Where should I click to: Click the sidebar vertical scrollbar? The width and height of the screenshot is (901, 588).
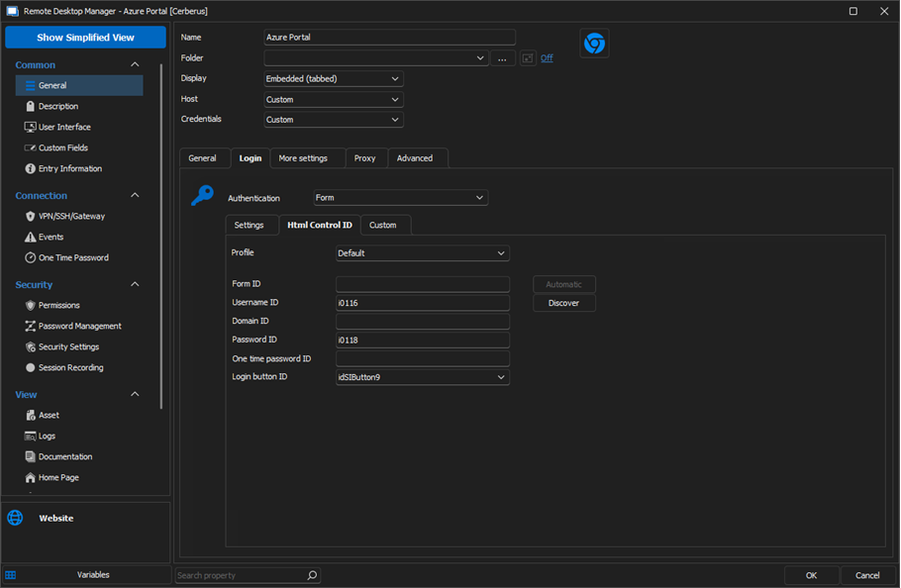(x=161, y=236)
